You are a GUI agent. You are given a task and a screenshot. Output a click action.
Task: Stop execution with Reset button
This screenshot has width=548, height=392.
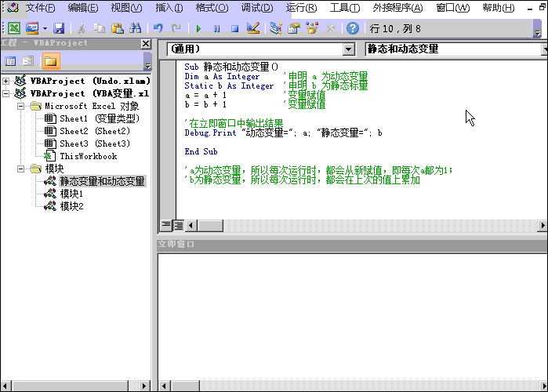pos(235,29)
